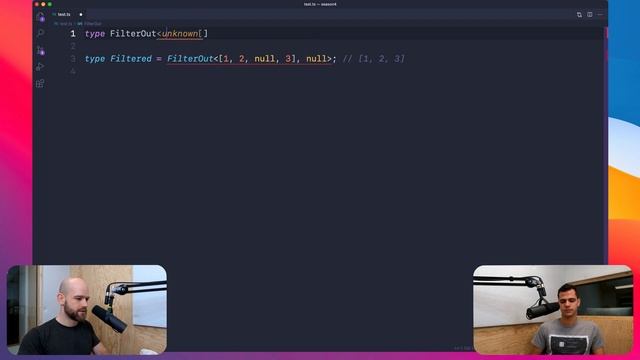Click line number 3 in the gutter

click(x=73, y=59)
